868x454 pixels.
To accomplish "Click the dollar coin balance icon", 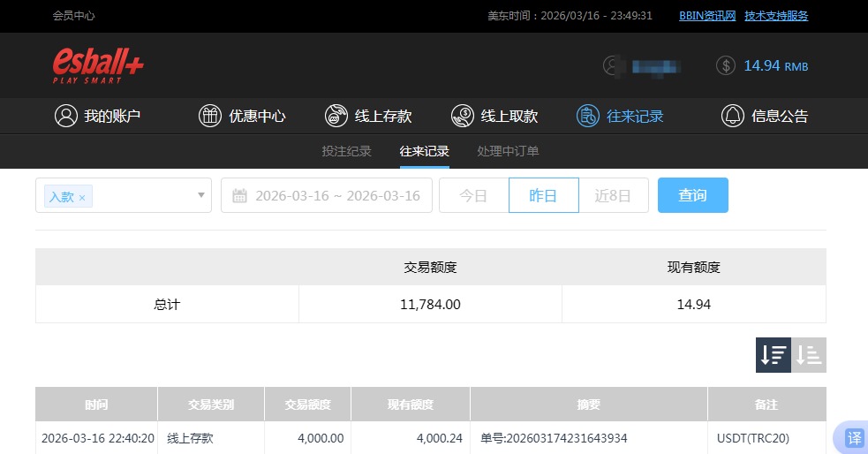I will (x=726, y=66).
